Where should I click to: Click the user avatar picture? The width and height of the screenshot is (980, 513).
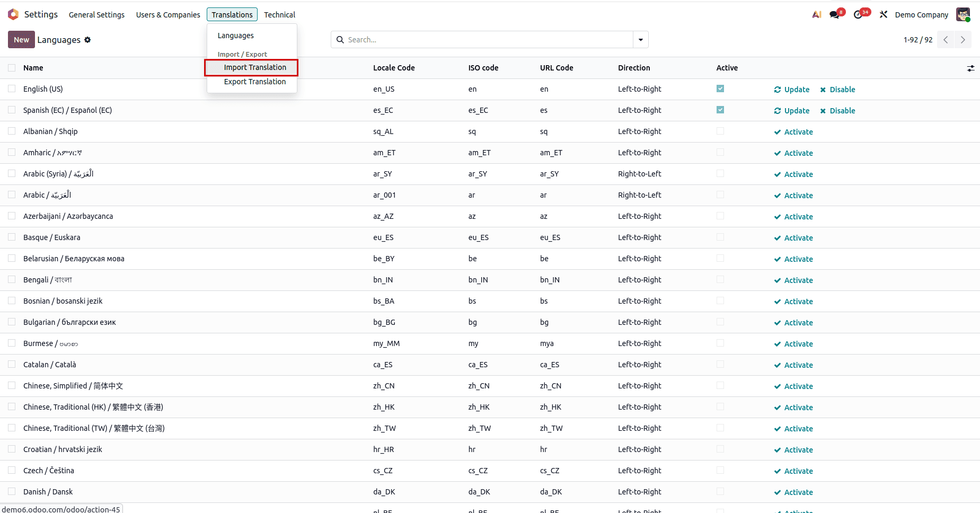[964, 14]
